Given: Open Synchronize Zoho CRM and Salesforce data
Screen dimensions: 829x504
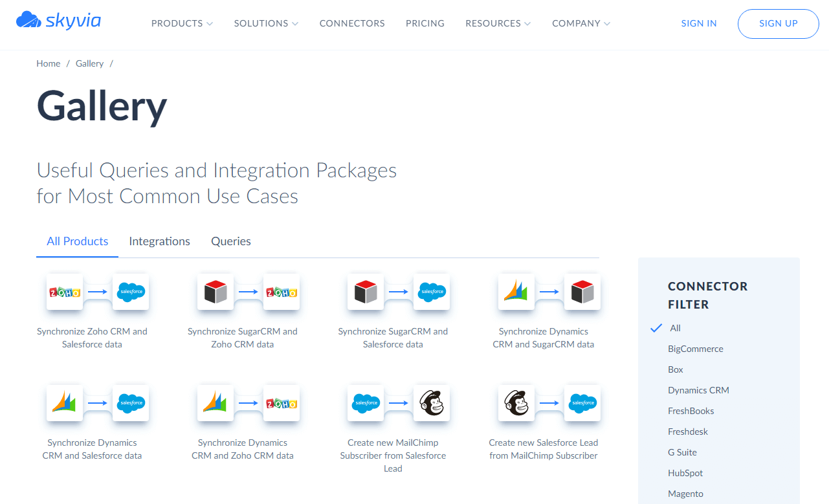Looking at the screenshot, I should pyautogui.click(x=92, y=338).
